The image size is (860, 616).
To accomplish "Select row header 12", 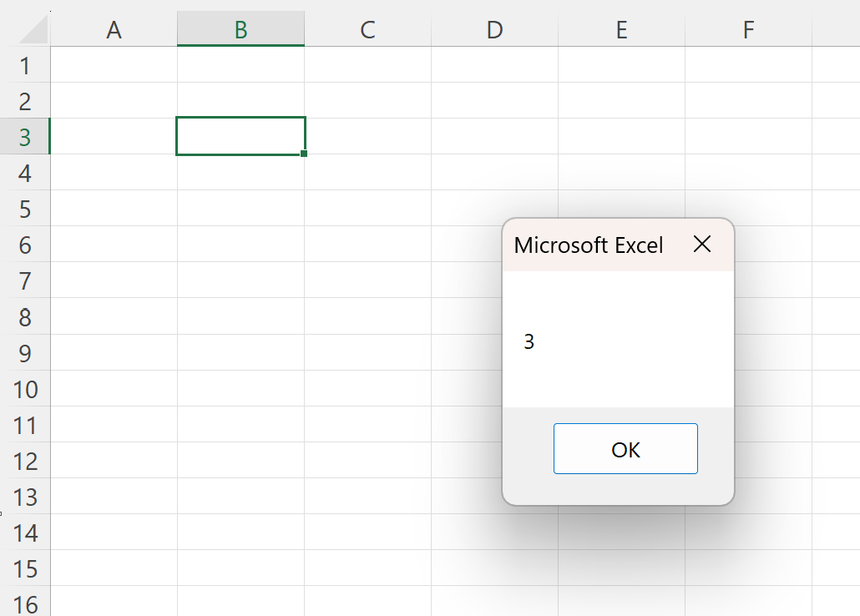I will pyautogui.click(x=26, y=462).
